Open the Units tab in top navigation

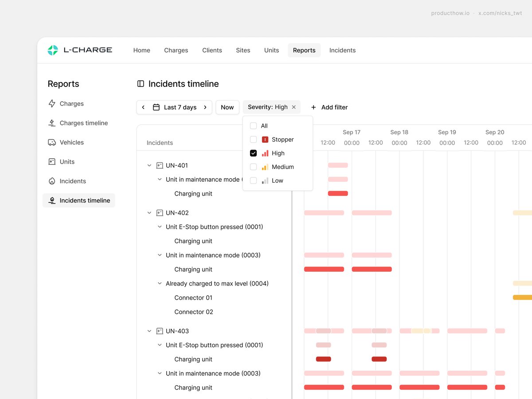[x=272, y=51]
